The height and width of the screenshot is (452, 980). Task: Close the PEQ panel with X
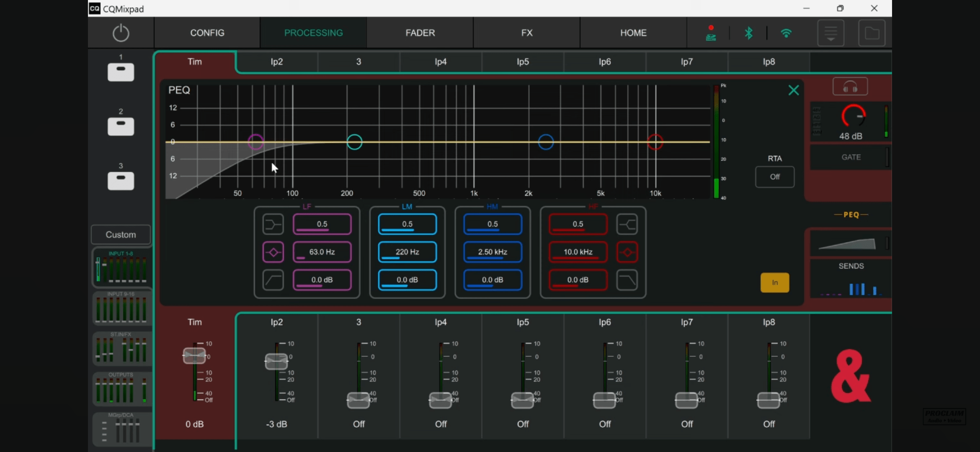[793, 90]
